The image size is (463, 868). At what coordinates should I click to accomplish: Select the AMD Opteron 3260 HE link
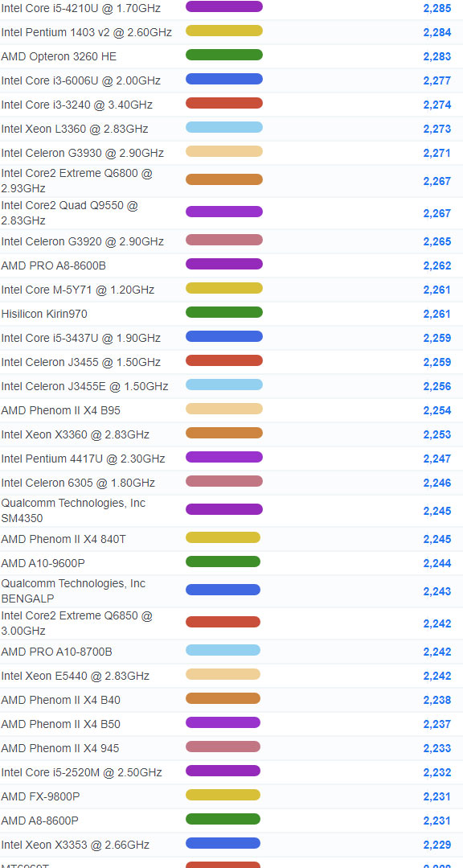tap(59, 56)
